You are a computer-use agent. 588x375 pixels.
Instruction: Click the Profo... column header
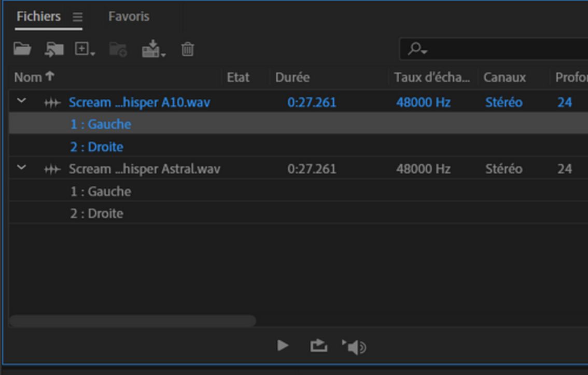coord(571,77)
